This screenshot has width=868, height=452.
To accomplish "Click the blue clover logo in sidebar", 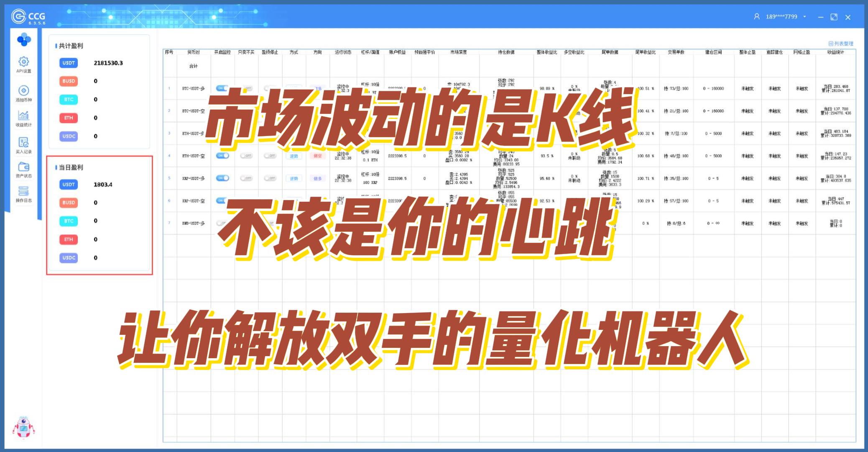I will point(24,40).
